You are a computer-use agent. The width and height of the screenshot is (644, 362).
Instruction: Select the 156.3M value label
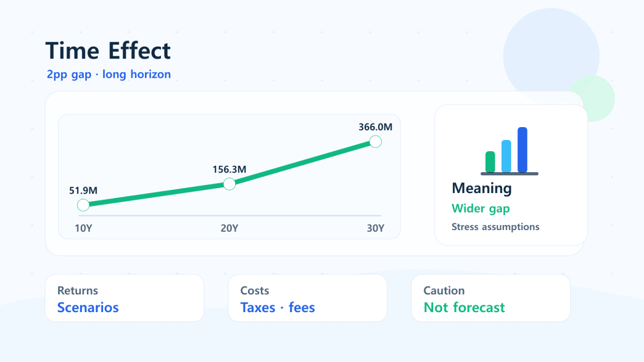click(x=229, y=169)
